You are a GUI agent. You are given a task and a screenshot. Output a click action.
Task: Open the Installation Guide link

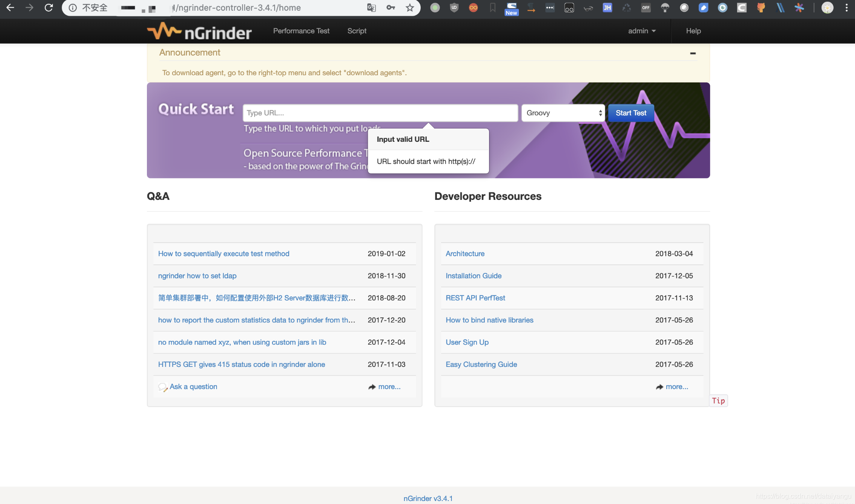point(473,276)
